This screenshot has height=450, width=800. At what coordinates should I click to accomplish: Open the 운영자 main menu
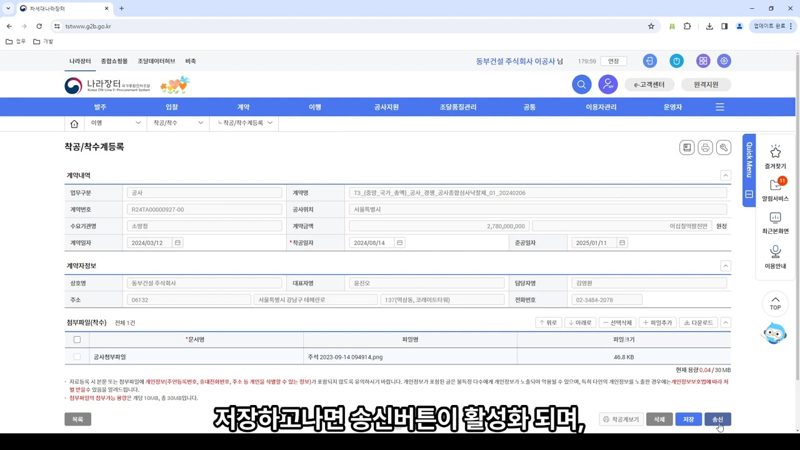(672, 107)
